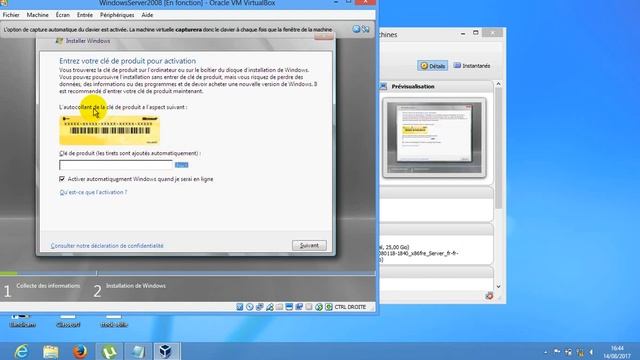
Task: Open the Écran menu
Action: coord(62,15)
